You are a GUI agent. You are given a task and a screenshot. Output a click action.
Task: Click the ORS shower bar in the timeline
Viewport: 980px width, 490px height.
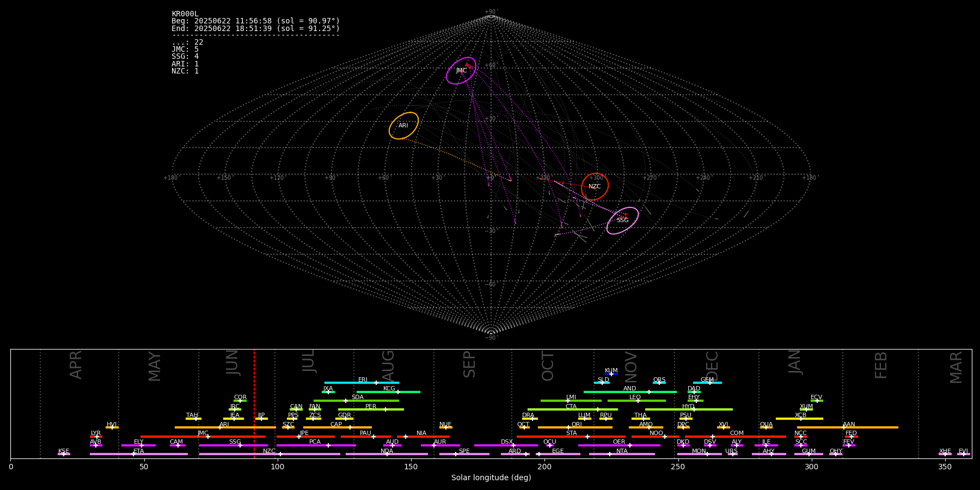659,383
